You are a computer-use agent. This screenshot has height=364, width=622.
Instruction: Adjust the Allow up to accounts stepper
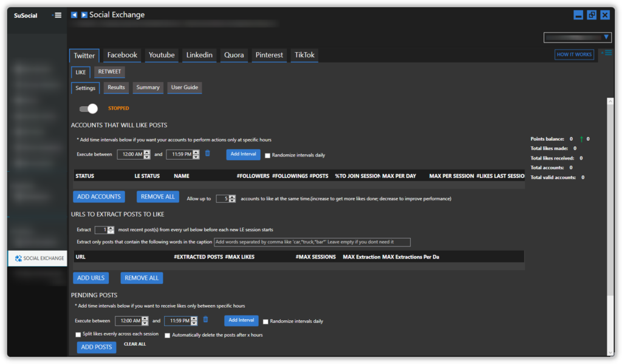(x=232, y=199)
